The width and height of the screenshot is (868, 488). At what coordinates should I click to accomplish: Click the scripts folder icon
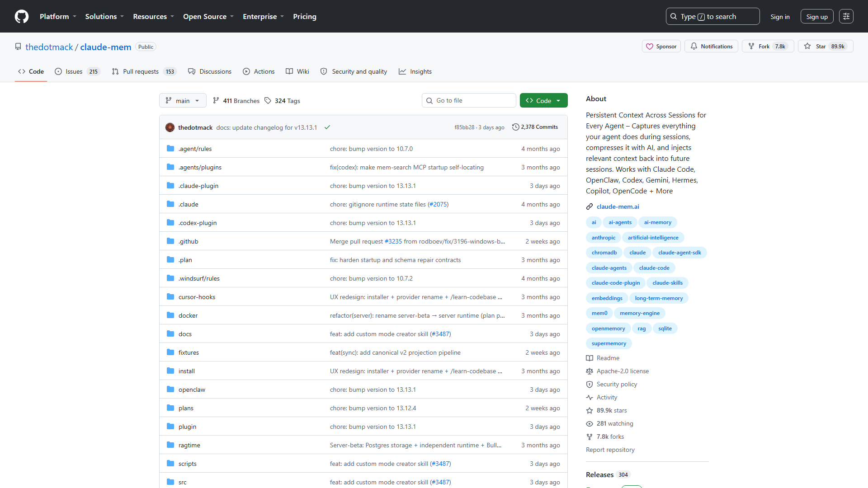[170, 464]
